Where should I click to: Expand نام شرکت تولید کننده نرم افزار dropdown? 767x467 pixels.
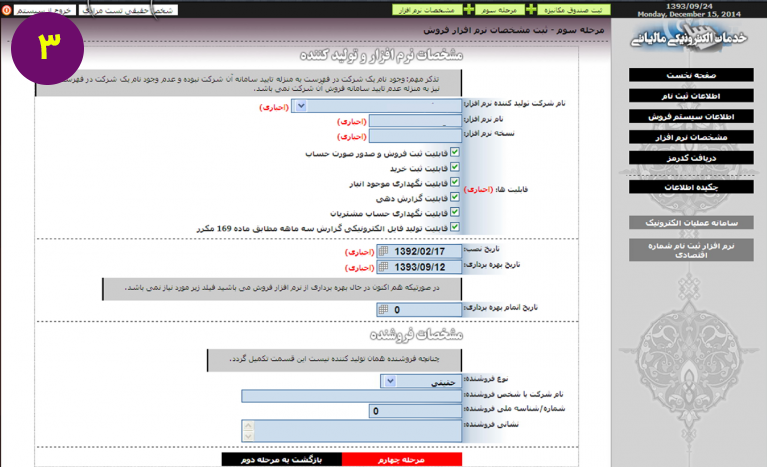pyautogui.click(x=301, y=106)
